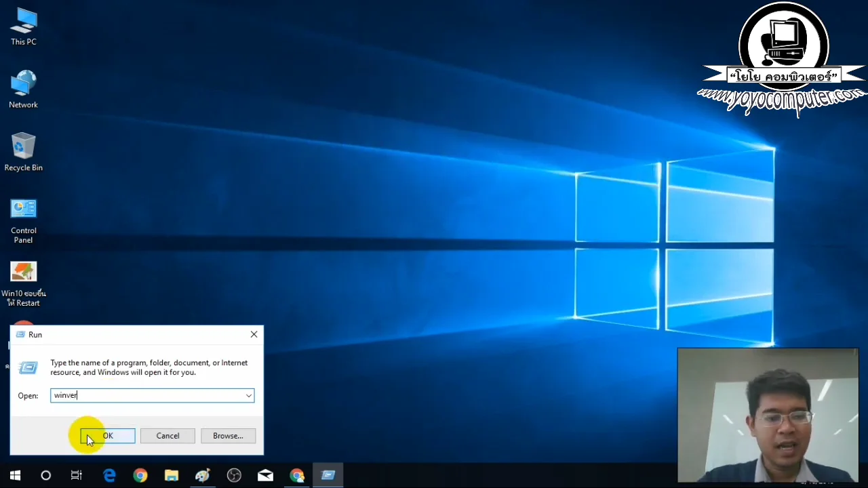This screenshot has width=868, height=488.
Task: Launch Google Chrome from the taskbar
Action: [x=140, y=475]
